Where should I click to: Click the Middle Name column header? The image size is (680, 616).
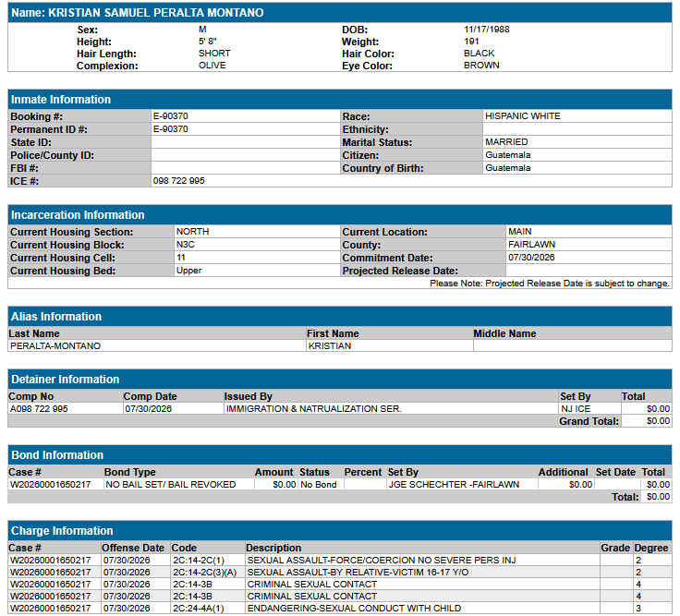pos(504,333)
